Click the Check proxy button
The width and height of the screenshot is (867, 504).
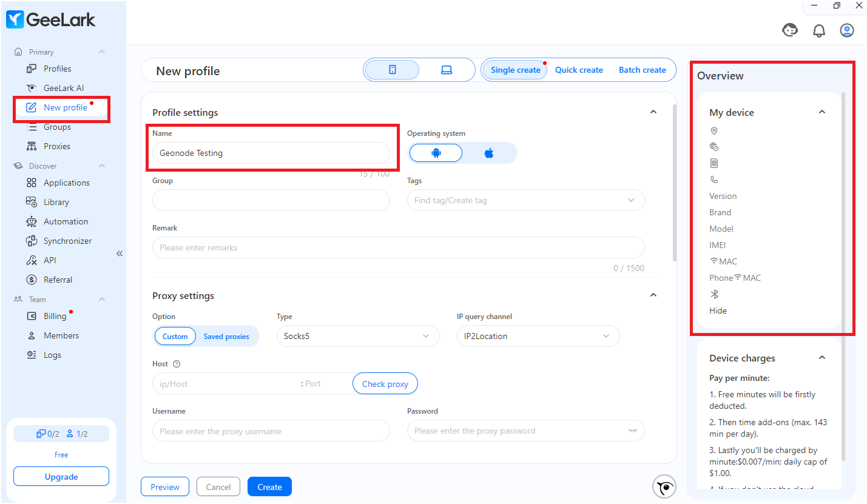[x=385, y=383]
